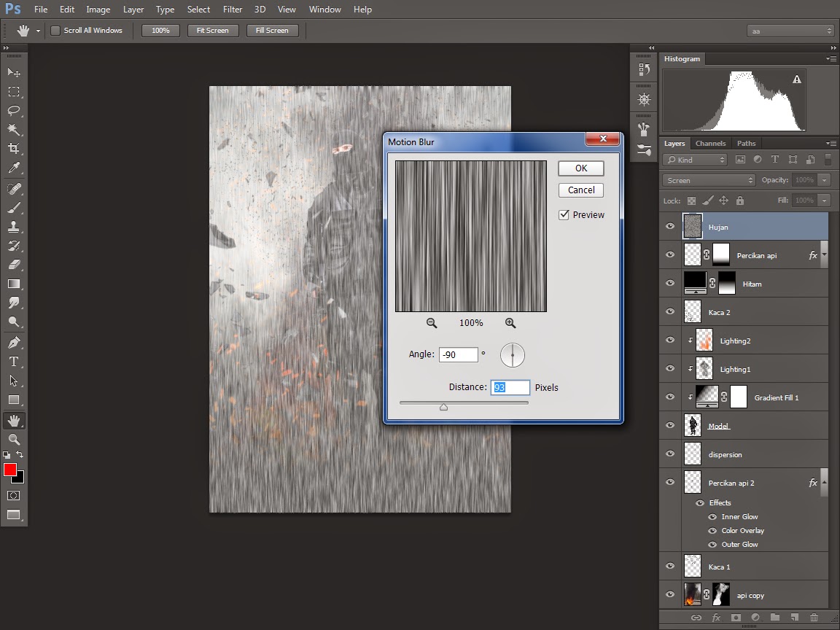Image resolution: width=840 pixels, height=630 pixels.
Task: Click OK in Motion Blur dialog
Action: click(581, 168)
